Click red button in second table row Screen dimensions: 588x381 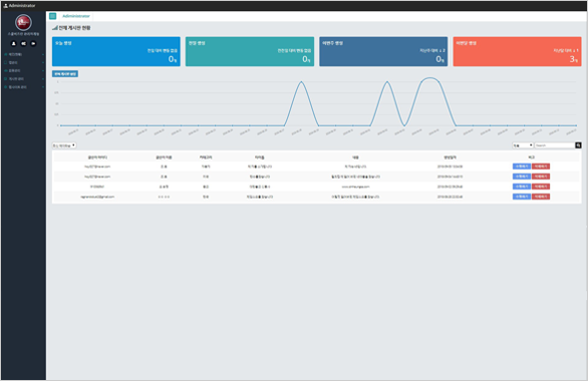[x=541, y=177]
